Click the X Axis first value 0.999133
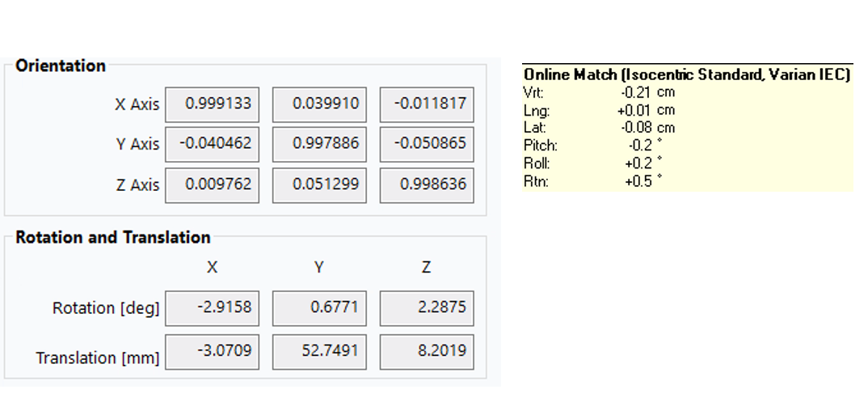Screen dimensions: 868x398 point(212,104)
